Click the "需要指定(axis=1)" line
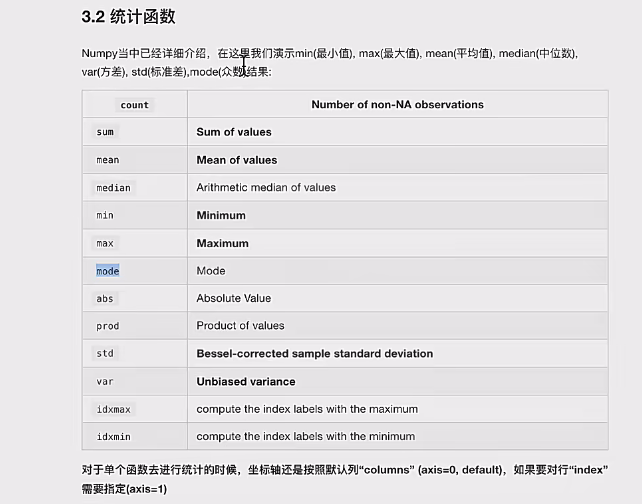642x504 pixels. (124, 489)
